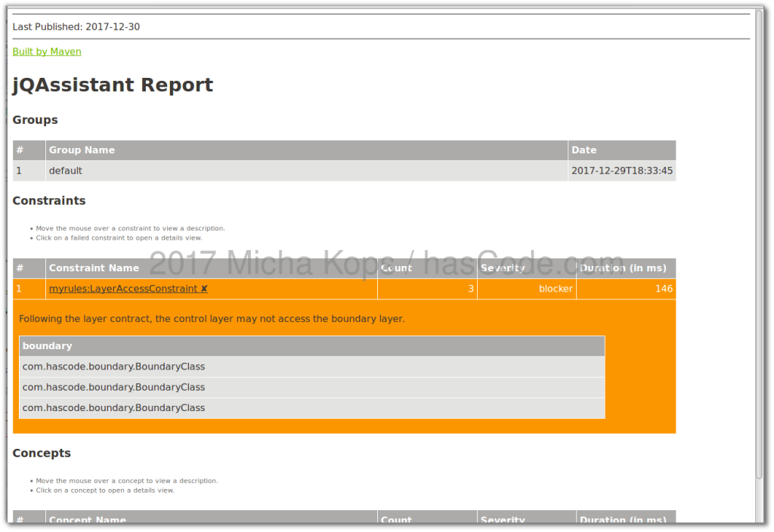Select the first com.hascode.boundary.BoundaryClass row
Image resolution: width=774 pixels, height=532 pixels.
tap(113, 366)
